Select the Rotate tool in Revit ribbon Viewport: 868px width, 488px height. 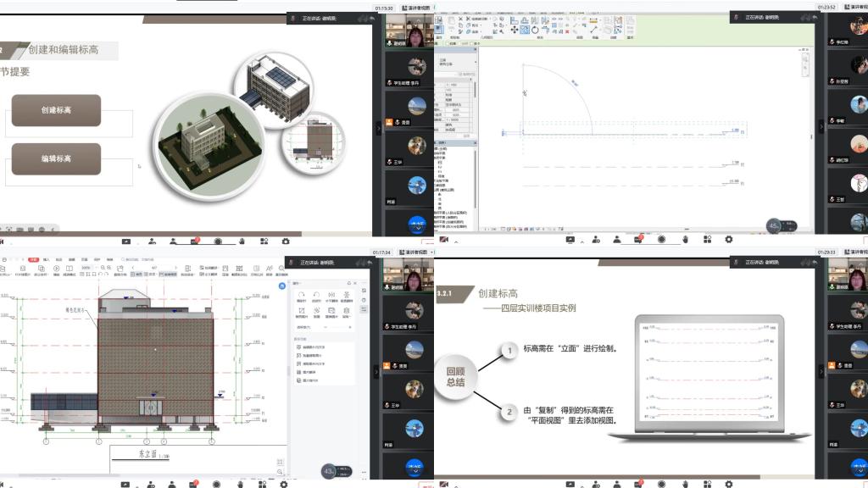(x=537, y=30)
